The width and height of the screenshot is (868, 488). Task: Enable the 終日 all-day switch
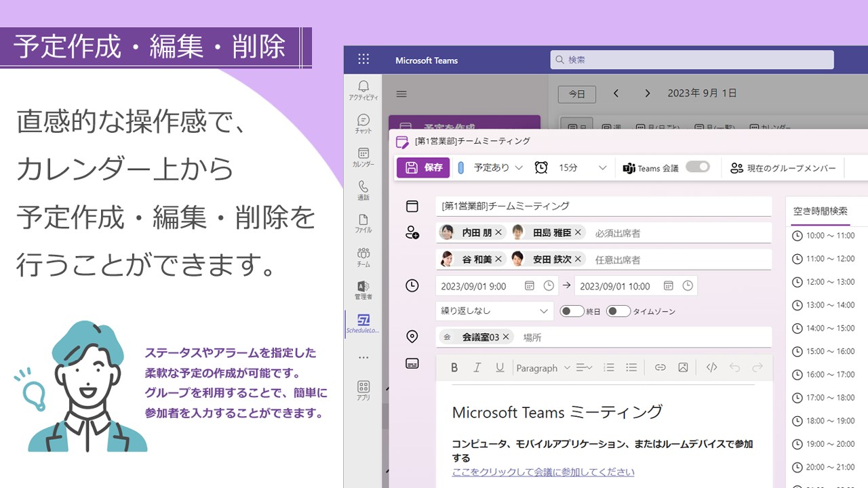pyautogui.click(x=572, y=311)
